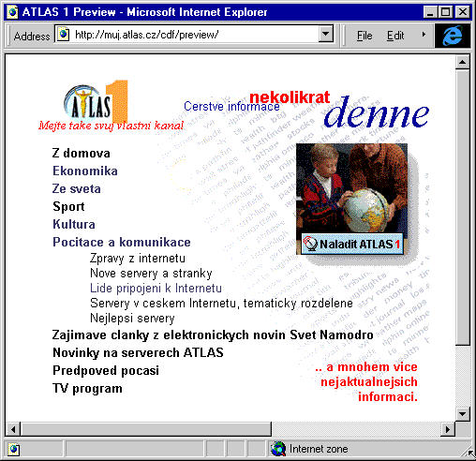Click the vertical scrollbar down arrow
Screen dimensions: 476x461
(x=463, y=414)
